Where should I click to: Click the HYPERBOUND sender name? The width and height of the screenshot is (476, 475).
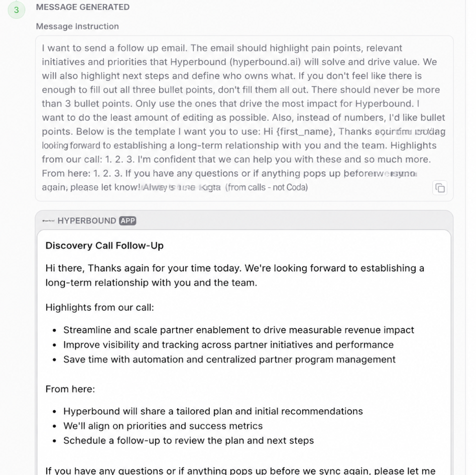[87, 220]
